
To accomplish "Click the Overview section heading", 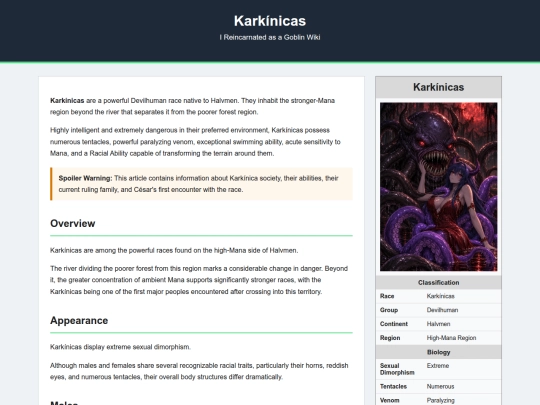I will point(73,223).
